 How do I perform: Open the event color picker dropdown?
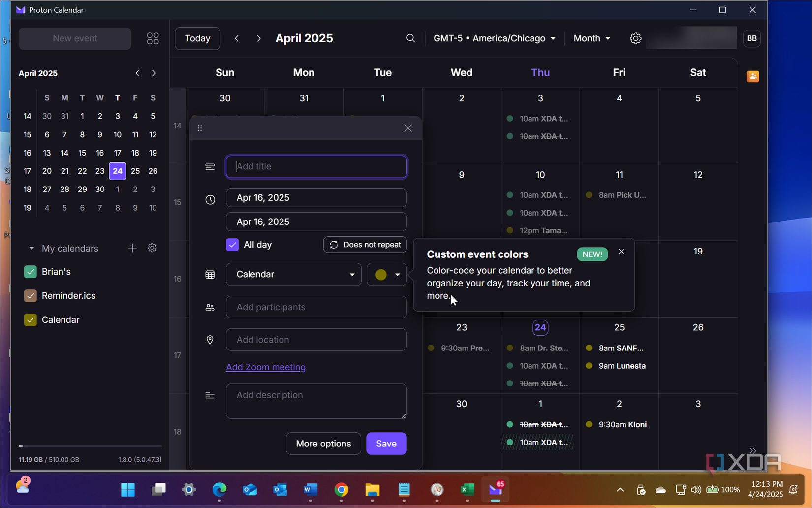tap(387, 274)
